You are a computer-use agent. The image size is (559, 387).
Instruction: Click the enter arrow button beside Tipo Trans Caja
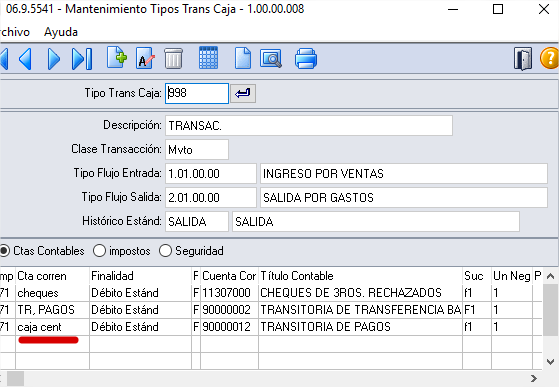(x=243, y=93)
